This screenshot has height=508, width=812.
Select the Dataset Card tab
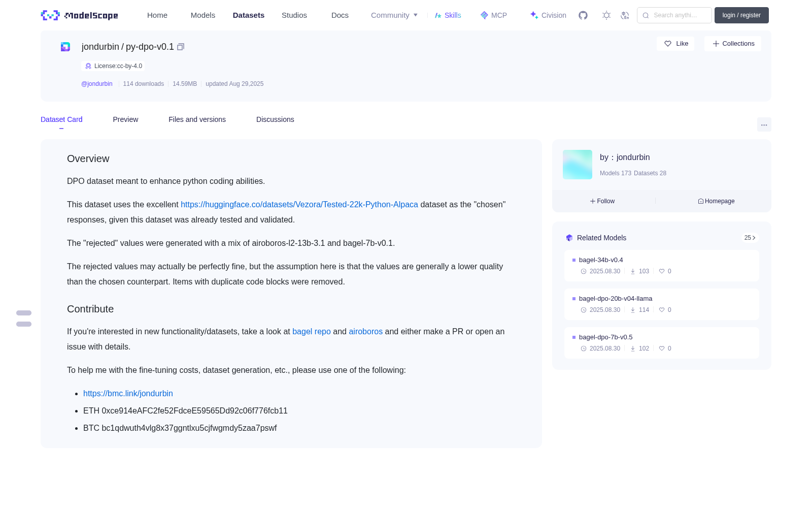tap(61, 119)
